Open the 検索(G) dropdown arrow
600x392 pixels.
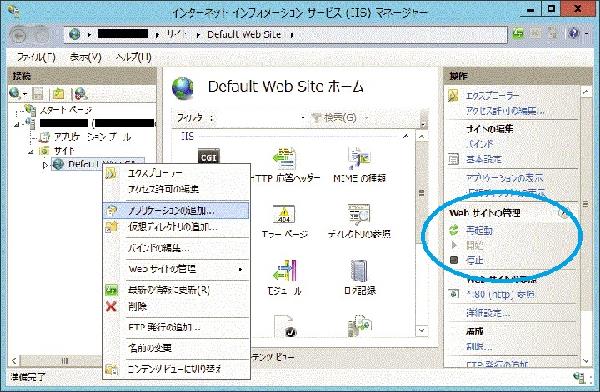[366, 118]
